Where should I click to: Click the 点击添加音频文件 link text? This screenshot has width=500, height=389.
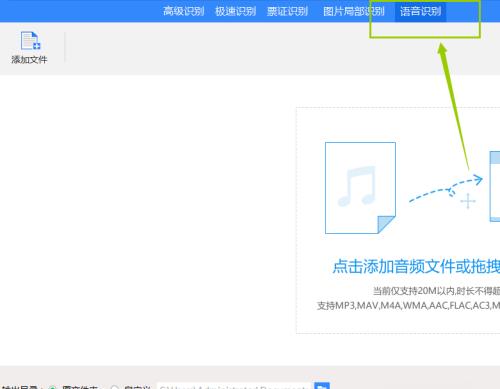[x=416, y=266]
